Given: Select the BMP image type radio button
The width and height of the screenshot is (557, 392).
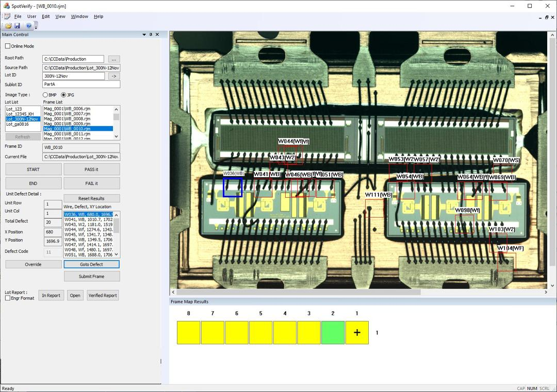Looking at the screenshot, I should 45,95.
